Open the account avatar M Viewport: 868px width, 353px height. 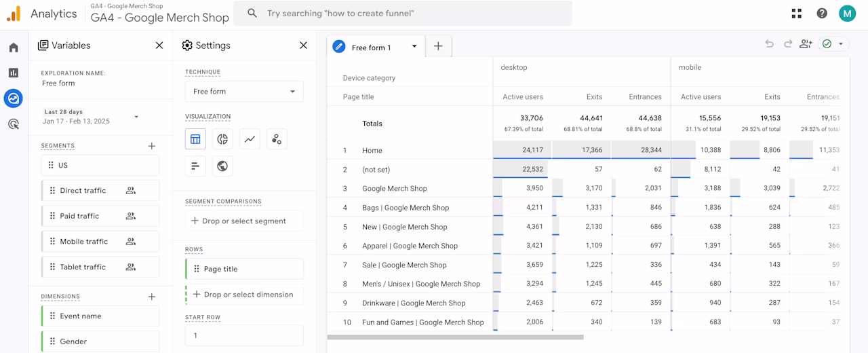click(x=847, y=14)
